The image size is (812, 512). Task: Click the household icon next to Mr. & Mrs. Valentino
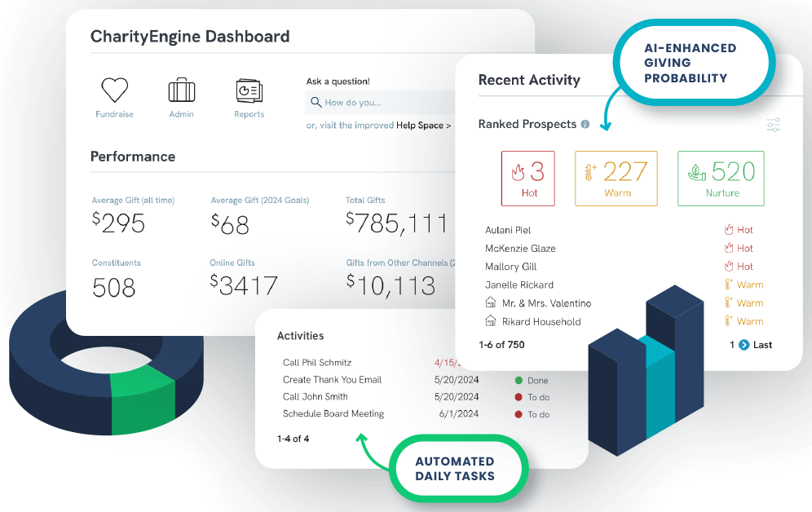(491, 302)
